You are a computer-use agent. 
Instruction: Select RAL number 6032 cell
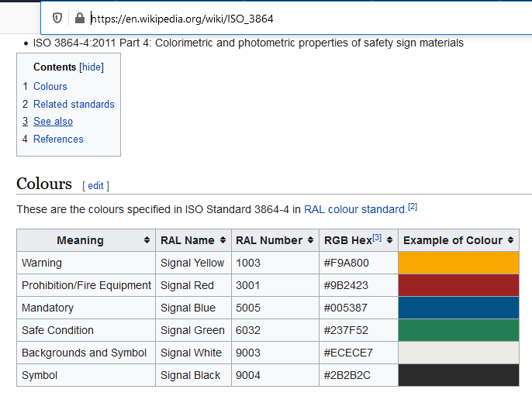point(275,330)
